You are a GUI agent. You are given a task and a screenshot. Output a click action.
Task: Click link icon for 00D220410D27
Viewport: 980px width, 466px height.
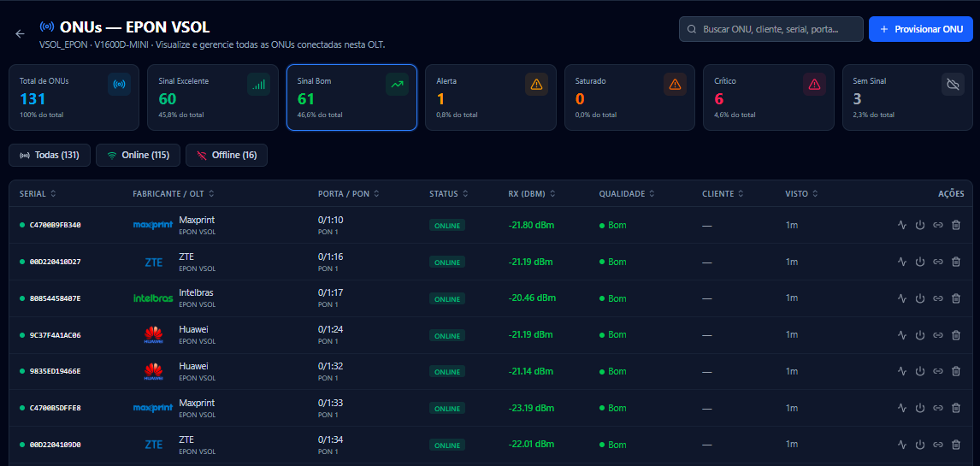pos(937,262)
